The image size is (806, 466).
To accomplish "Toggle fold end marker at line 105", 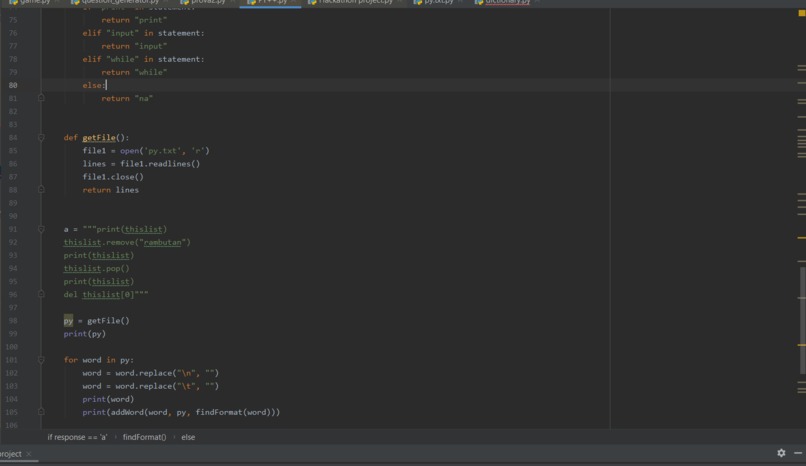I will (41, 412).
